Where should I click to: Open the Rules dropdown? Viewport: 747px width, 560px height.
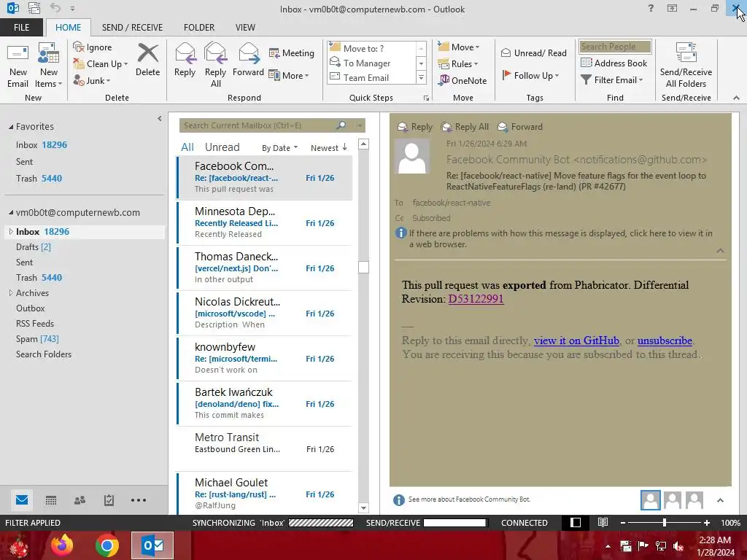[458, 64]
